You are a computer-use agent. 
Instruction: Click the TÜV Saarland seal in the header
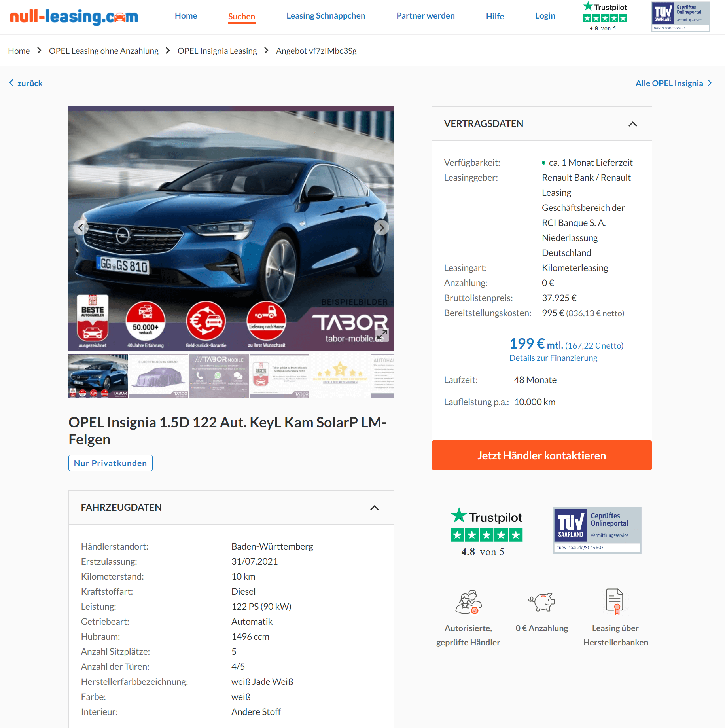point(680,17)
